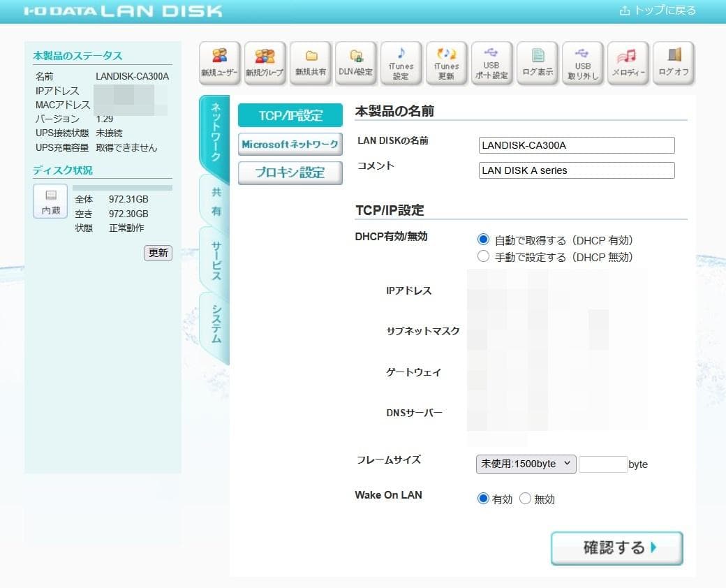Open the iTunes設定 icon

pyautogui.click(x=401, y=63)
